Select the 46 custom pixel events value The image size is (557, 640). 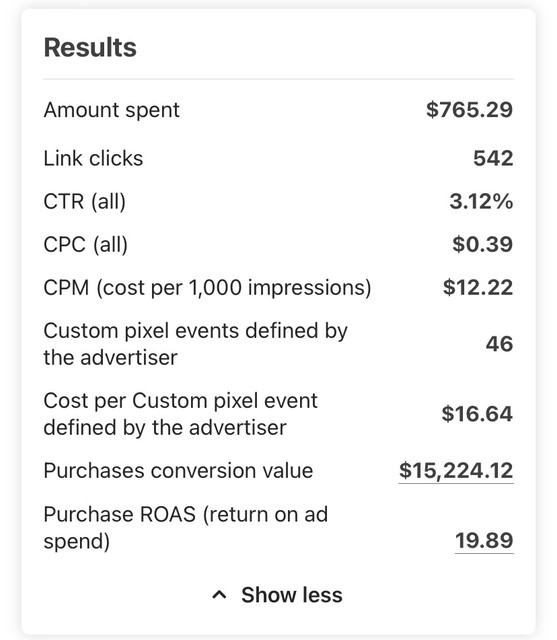click(x=499, y=344)
